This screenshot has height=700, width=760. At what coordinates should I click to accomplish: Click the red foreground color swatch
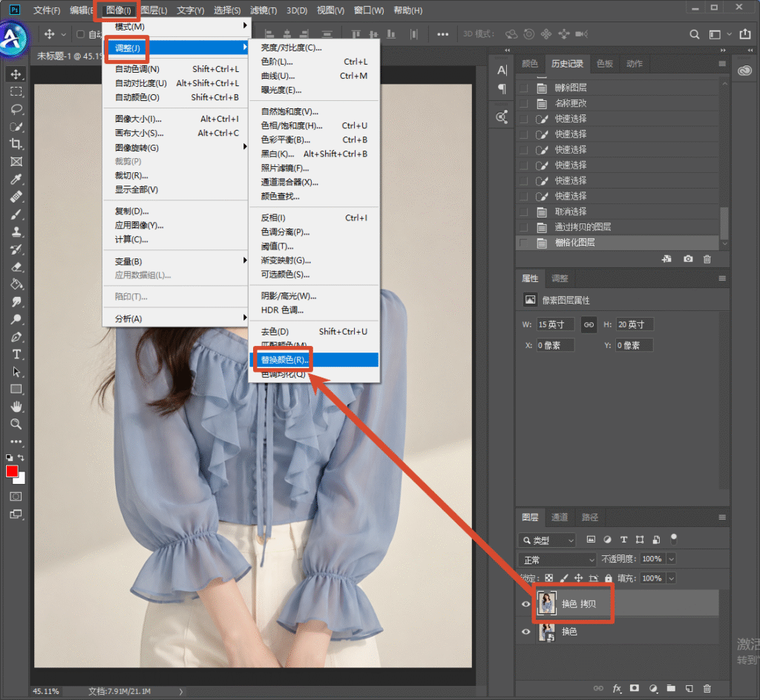(12, 471)
